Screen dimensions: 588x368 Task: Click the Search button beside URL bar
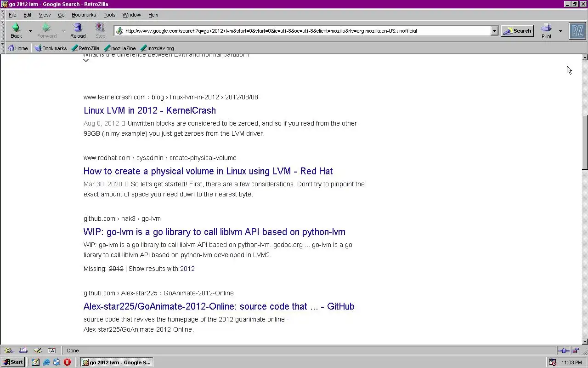pos(517,31)
